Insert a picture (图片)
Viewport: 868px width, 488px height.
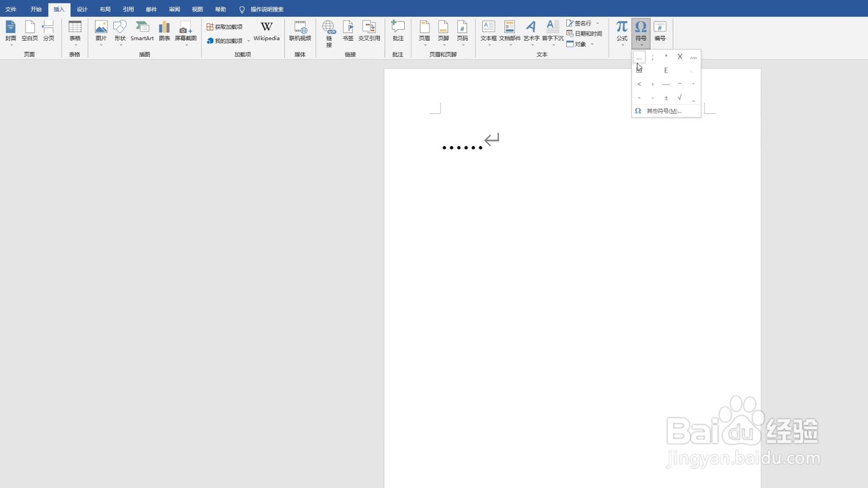tap(101, 33)
